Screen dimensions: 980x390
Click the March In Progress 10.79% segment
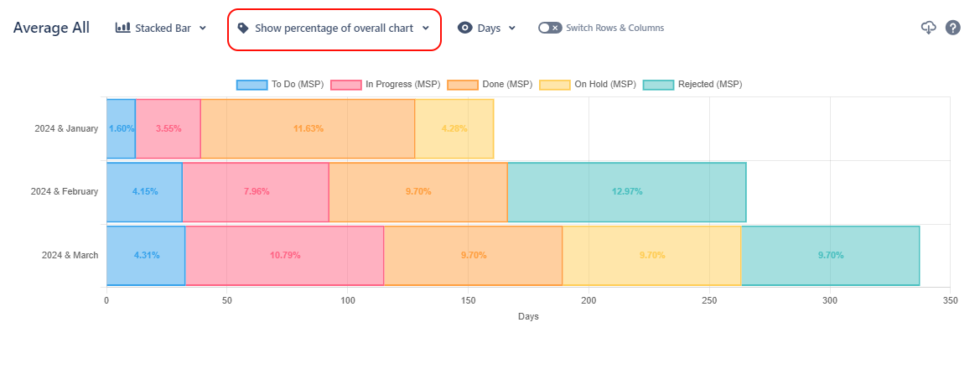284,255
